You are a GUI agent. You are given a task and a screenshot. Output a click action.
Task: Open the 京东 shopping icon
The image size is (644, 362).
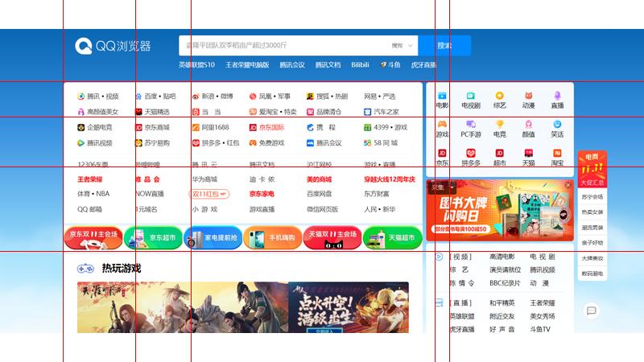click(x=442, y=153)
